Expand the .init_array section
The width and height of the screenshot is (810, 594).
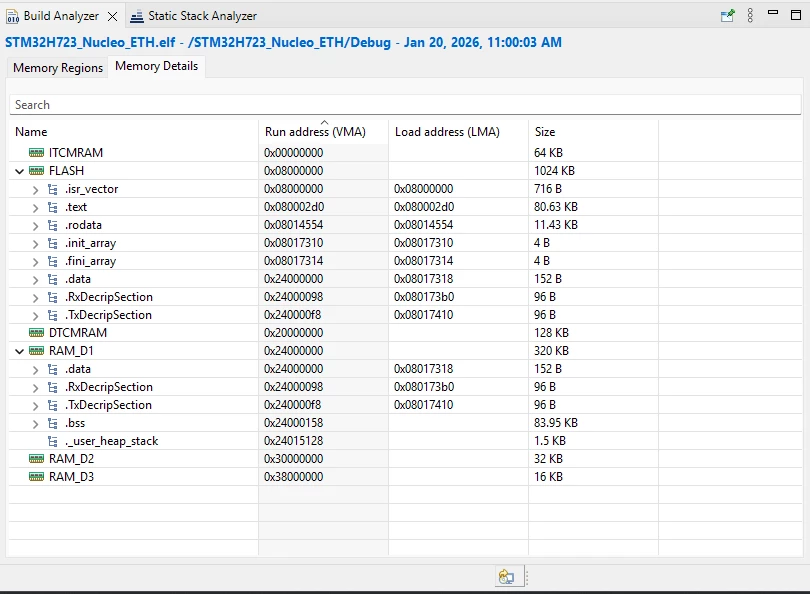point(35,244)
